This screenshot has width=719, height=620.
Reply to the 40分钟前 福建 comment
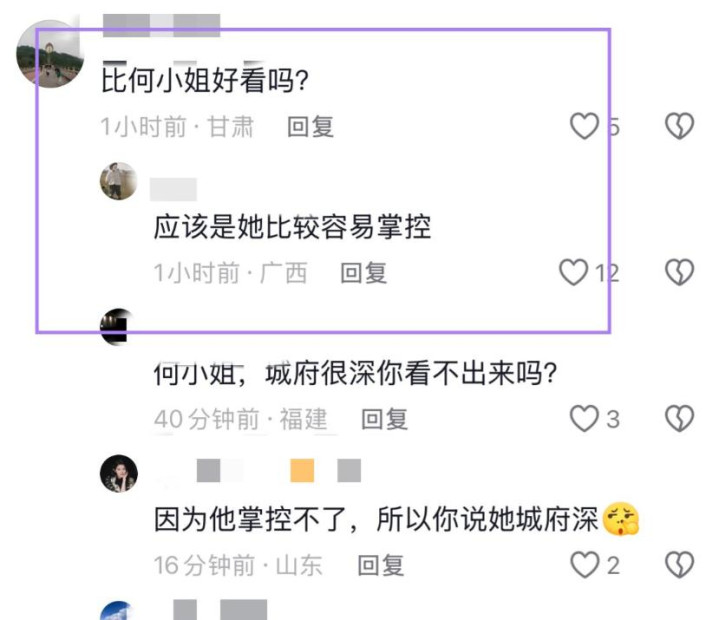pyautogui.click(x=384, y=419)
